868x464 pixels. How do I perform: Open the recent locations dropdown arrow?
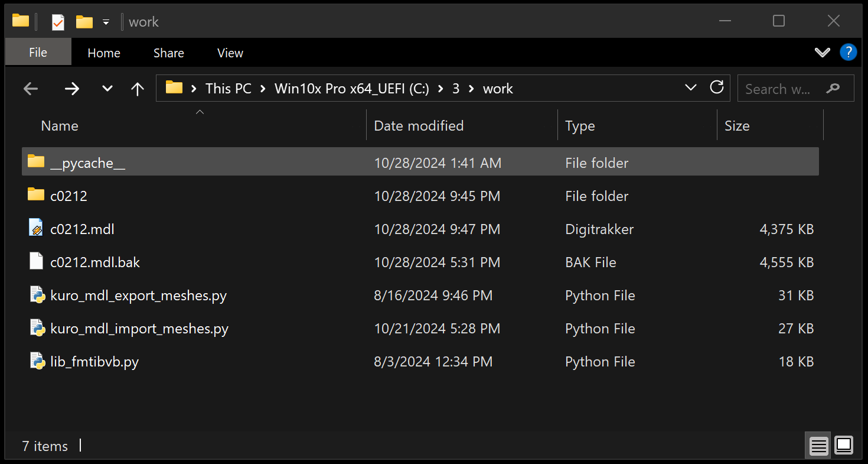click(107, 89)
